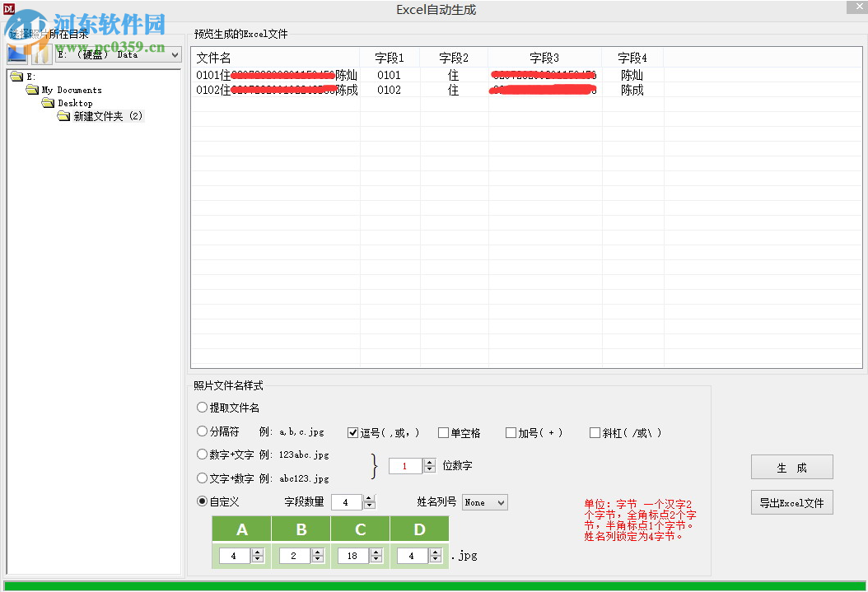The image size is (868, 592).
Task: Increase the 字段数量 value with up arrow
Action: tap(369, 497)
